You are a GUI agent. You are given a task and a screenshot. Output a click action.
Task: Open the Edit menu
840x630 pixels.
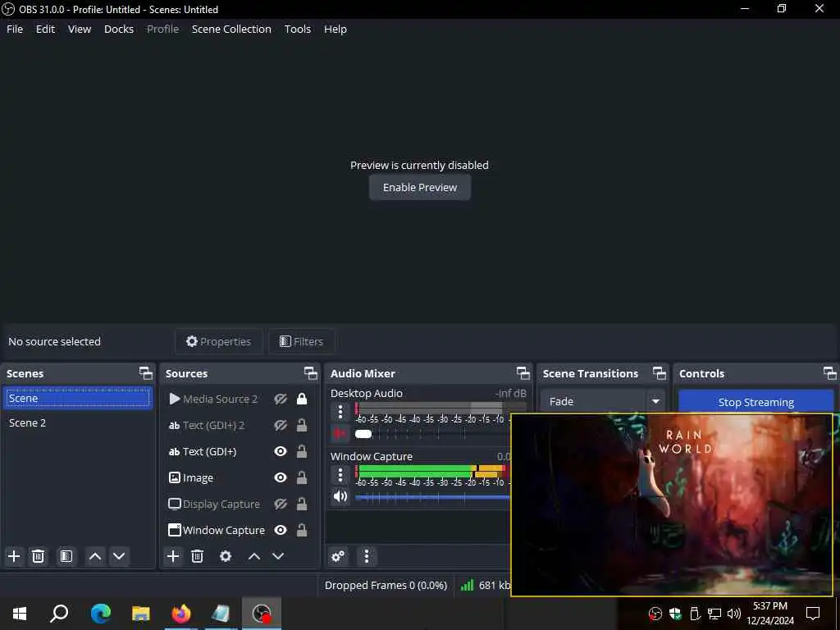coord(46,29)
